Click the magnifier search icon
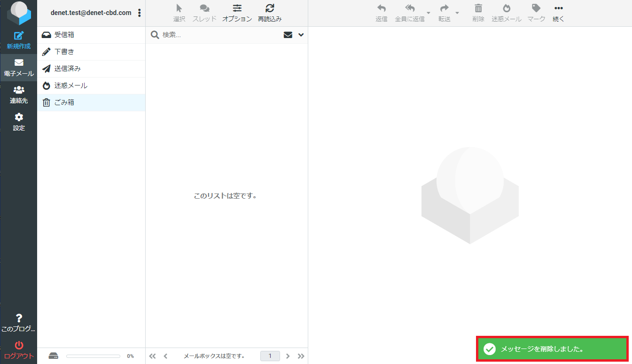The width and height of the screenshot is (632, 364). pos(155,35)
